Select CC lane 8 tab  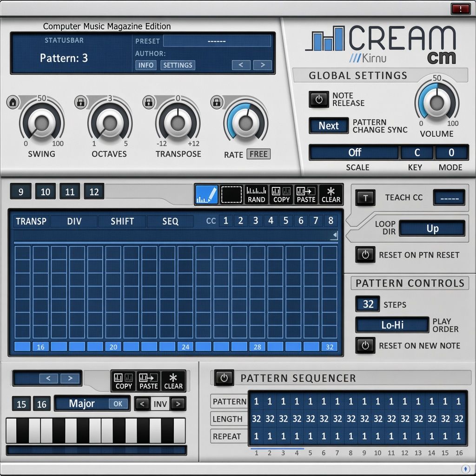click(331, 221)
